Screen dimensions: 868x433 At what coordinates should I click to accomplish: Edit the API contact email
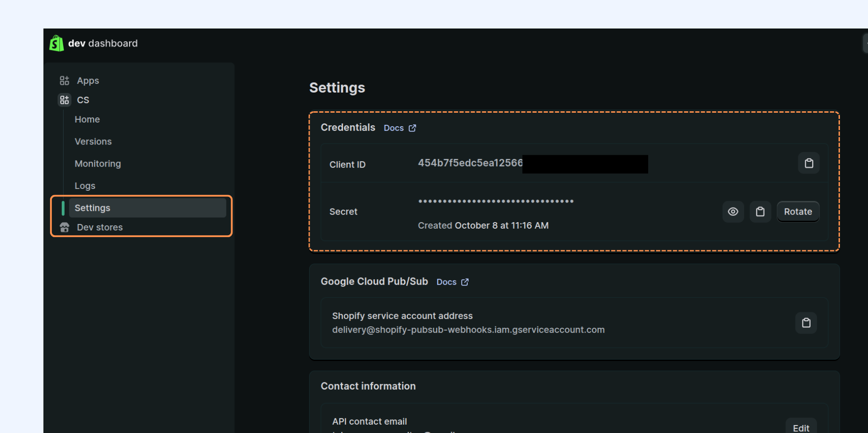(x=801, y=427)
